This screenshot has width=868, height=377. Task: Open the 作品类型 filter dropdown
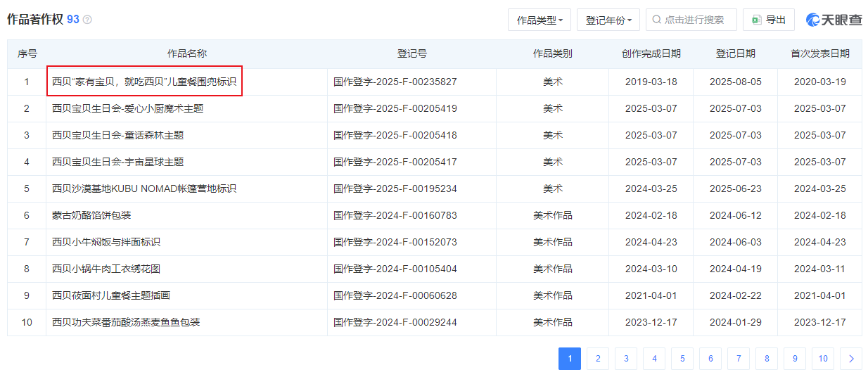pyautogui.click(x=540, y=20)
